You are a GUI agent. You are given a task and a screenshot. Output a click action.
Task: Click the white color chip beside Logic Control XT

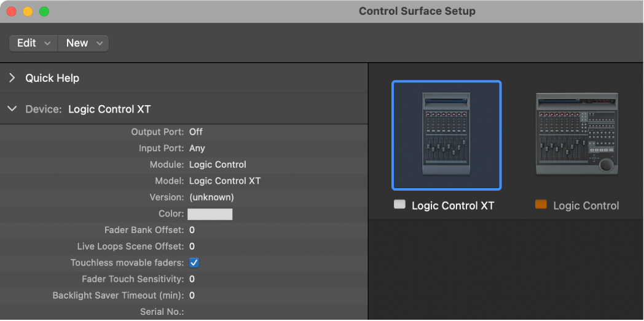tap(399, 204)
